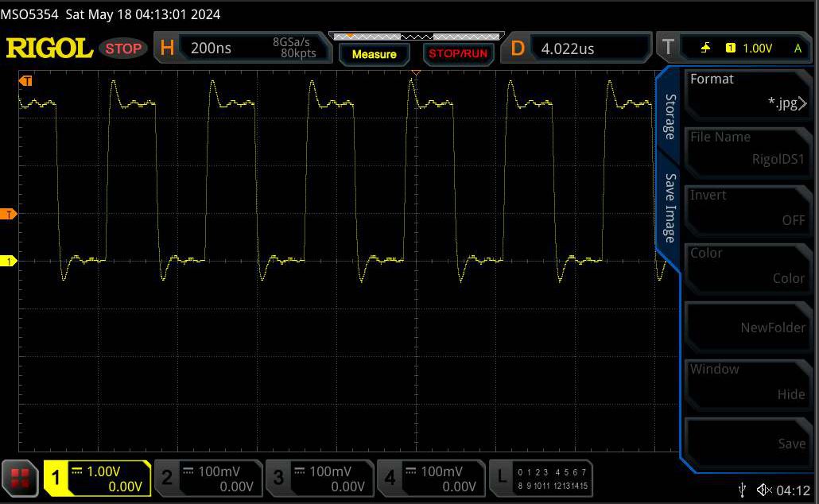
Task: Open the Color option selector
Action: point(748,268)
